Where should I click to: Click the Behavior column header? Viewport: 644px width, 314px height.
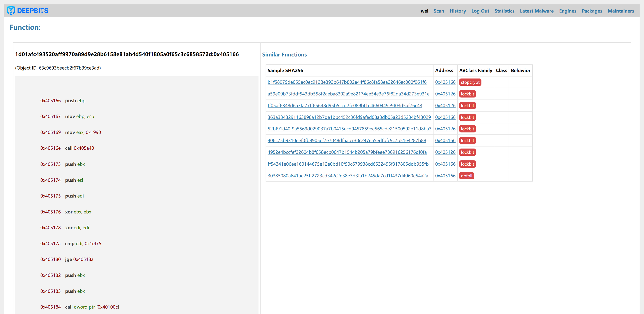click(521, 70)
